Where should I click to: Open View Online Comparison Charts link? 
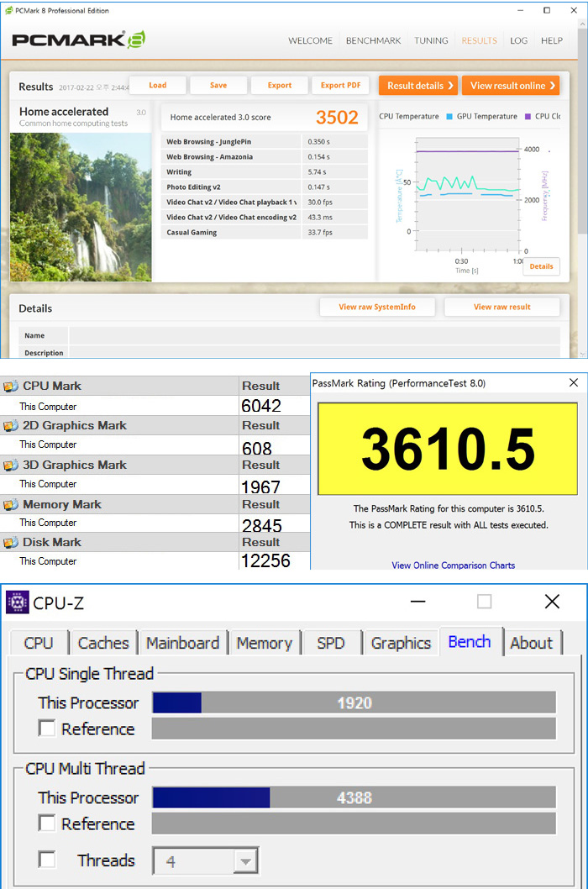[453, 565]
